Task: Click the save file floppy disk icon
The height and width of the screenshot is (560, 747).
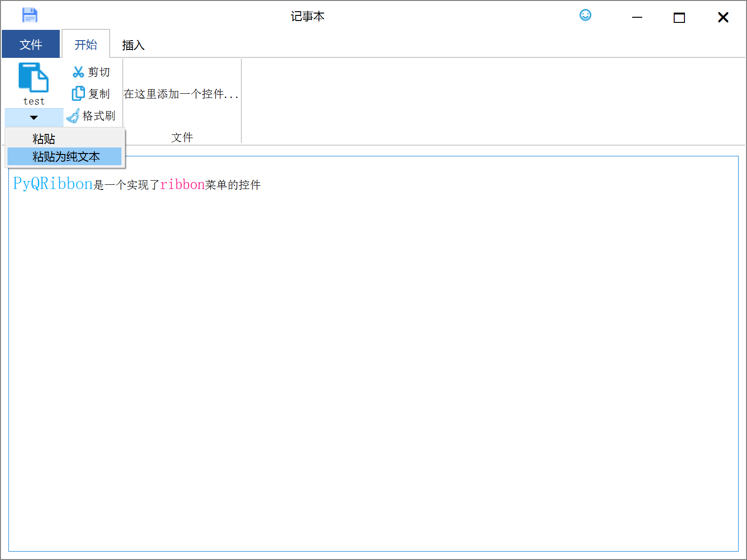Action: tap(29, 15)
